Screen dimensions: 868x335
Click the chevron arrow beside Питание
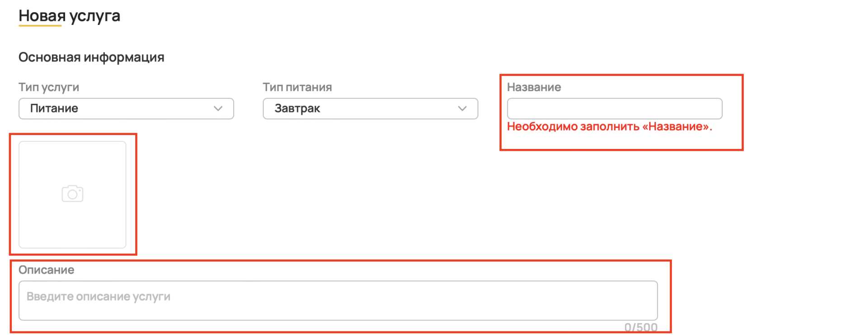click(218, 109)
